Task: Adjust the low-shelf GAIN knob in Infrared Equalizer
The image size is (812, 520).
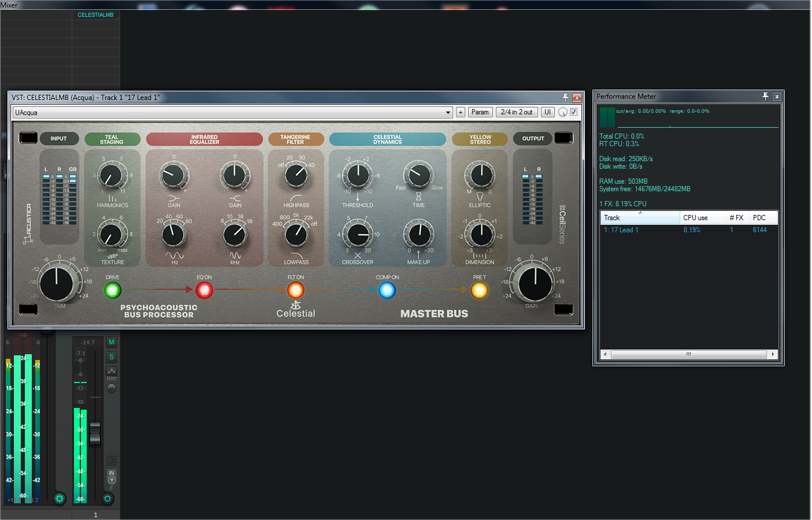Action: (x=173, y=176)
